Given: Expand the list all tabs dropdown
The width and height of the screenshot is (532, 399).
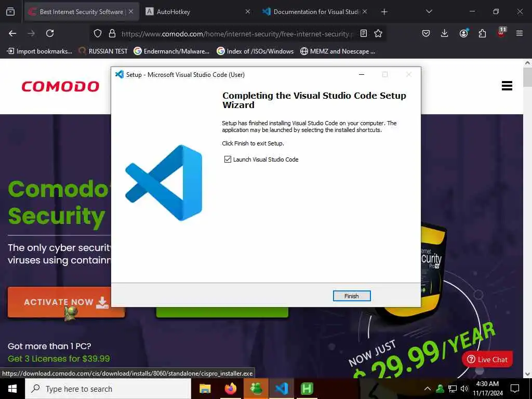Looking at the screenshot, I should (x=429, y=12).
